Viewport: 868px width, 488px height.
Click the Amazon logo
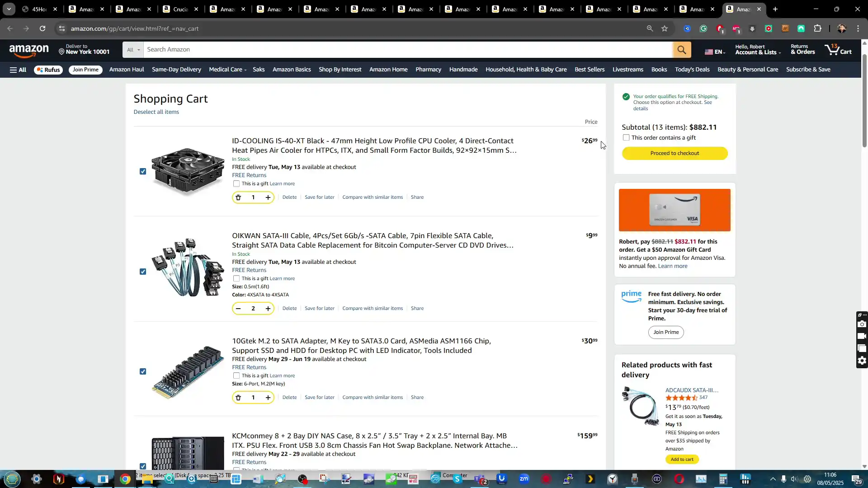point(29,51)
